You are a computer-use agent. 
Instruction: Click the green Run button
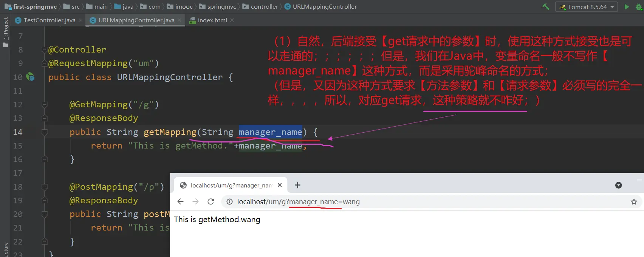pos(627,7)
